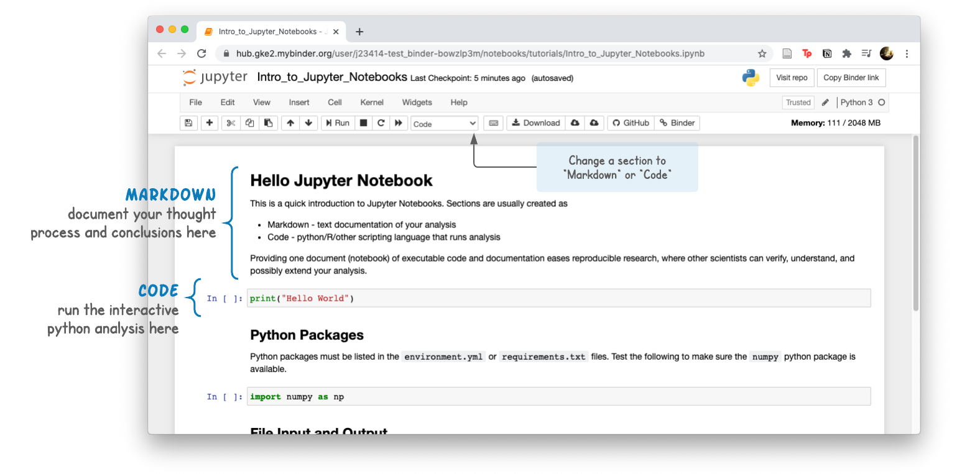Click the Binder toolbar button
Screen dimensions: 980x474
(x=677, y=123)
